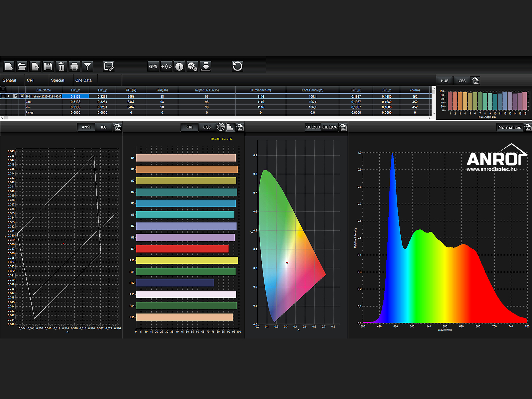This screenshot has height=399, width=532.
Task: Select file 29811-single-20230222 in the table
Action: (x=44, y=96)
